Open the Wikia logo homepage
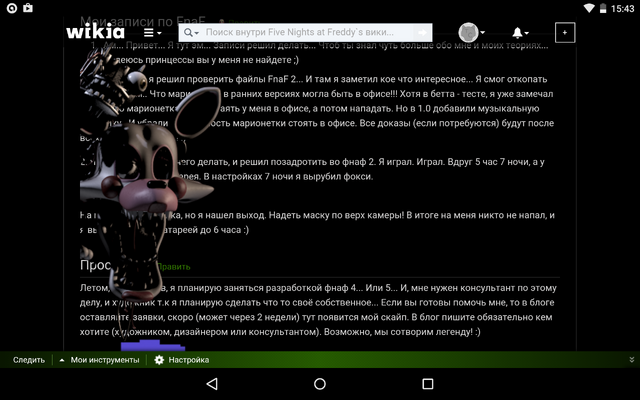 click(96, 31)
